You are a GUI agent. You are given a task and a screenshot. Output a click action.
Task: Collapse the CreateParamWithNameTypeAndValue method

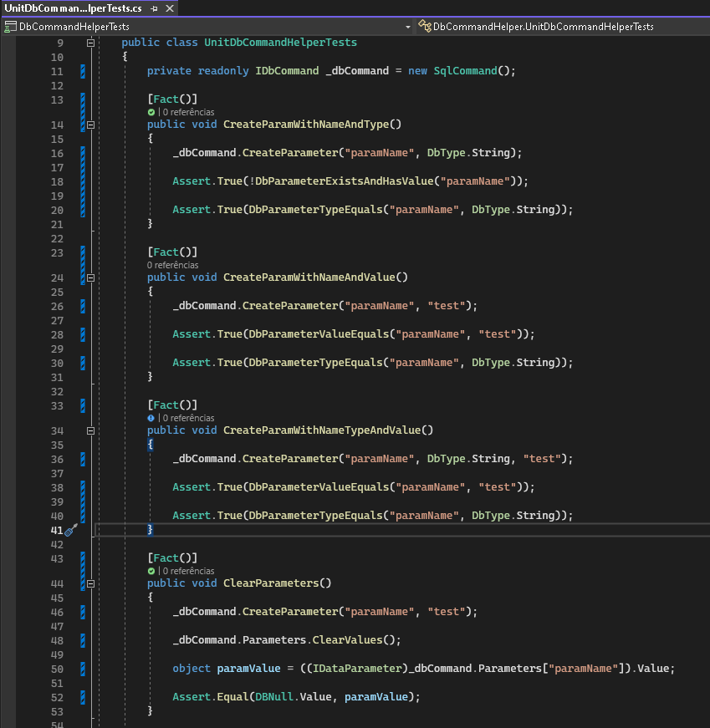coord(90,430)
